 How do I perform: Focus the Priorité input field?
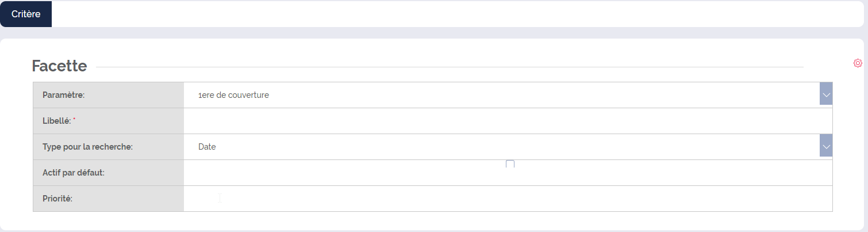508,199
